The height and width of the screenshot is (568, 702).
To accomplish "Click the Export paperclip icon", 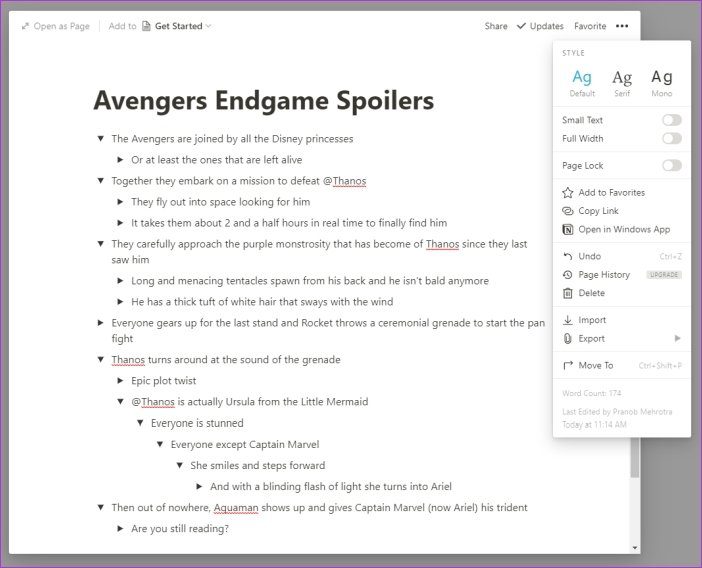I will coord(568,338).
